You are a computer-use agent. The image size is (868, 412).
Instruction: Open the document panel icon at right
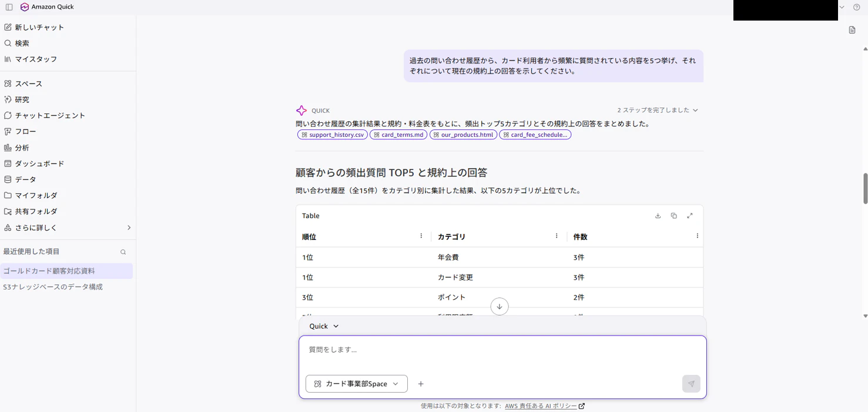[x=852, y=30]
